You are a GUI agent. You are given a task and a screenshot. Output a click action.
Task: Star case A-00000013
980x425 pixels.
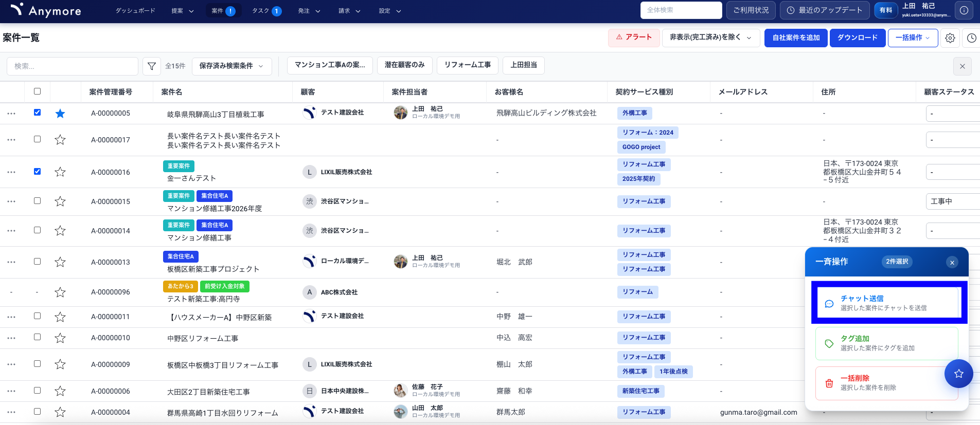(x=60, y=262)
